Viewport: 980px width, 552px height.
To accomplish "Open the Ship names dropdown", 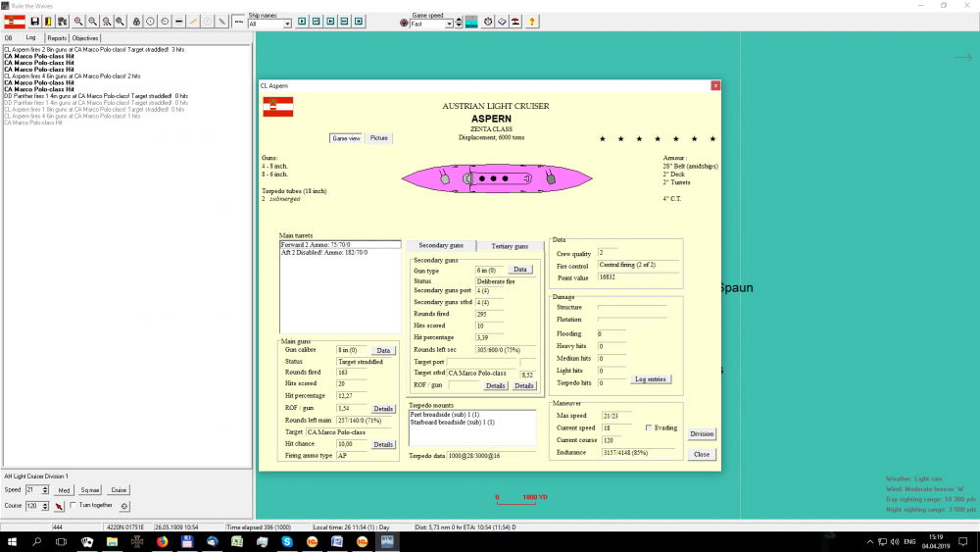I will click(x=287, y=25).
